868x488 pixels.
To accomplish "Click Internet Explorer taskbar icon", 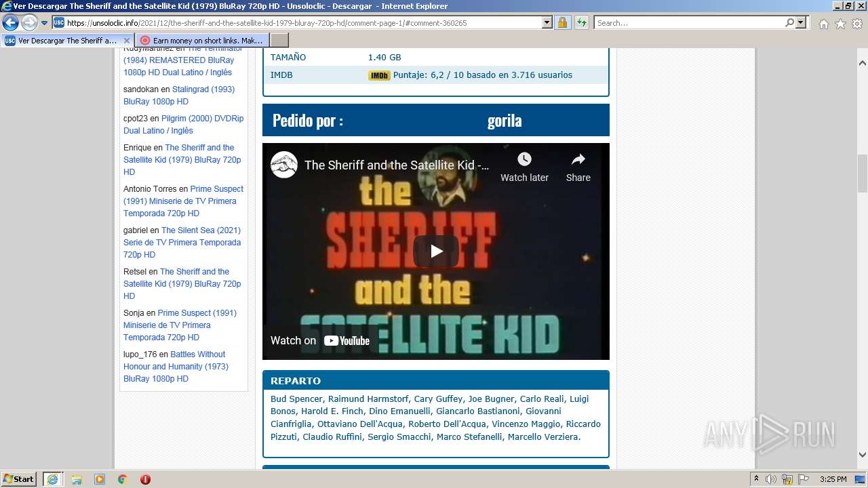I will tap(52, 479).
